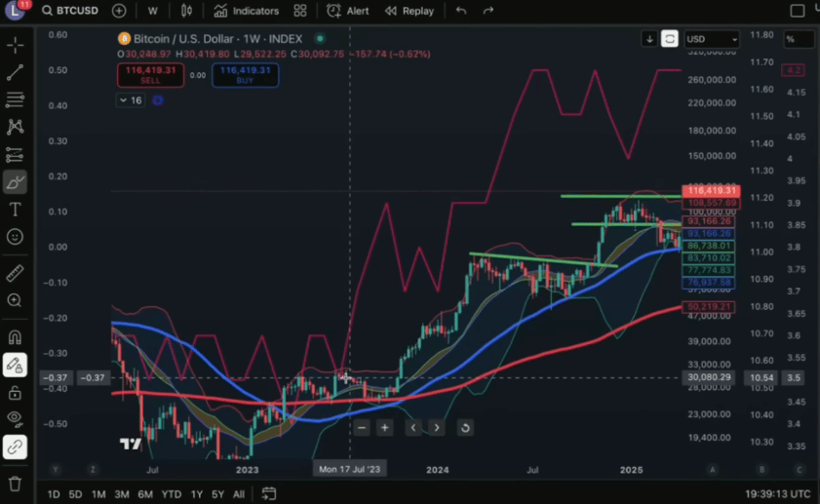Click the 19:39:13 UTC timezone clock

tap(778, 494)
